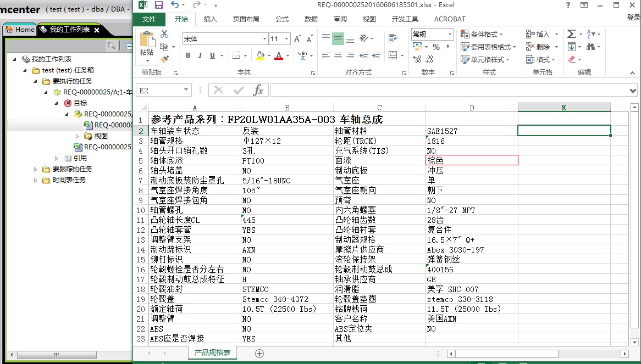Click the AutoSum sigma icon

point(571,34)
